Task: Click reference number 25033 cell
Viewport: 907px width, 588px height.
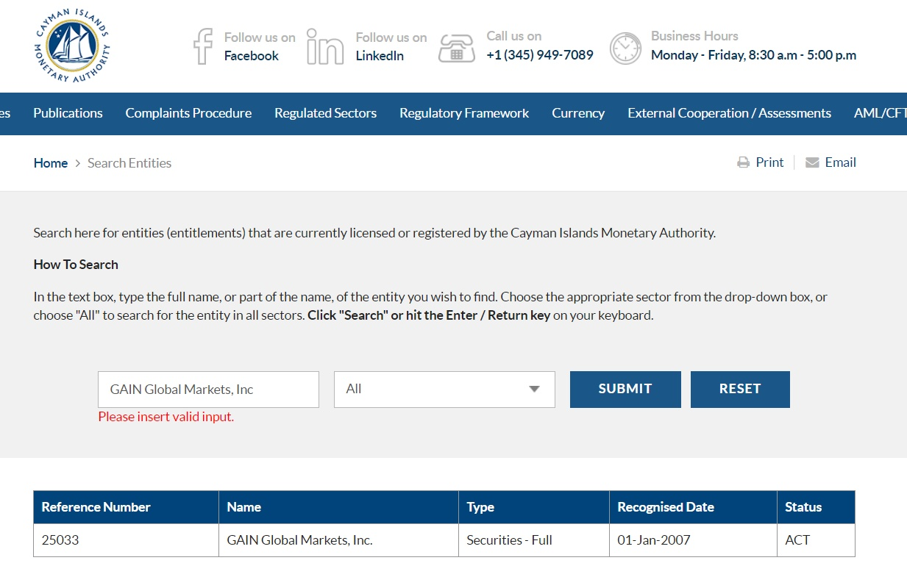Action: tap(127, 540)
